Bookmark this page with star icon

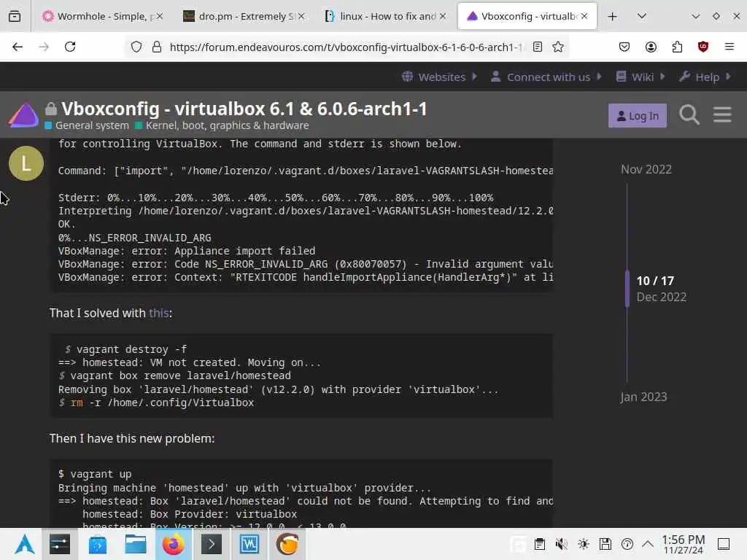[x=558, y=47]
